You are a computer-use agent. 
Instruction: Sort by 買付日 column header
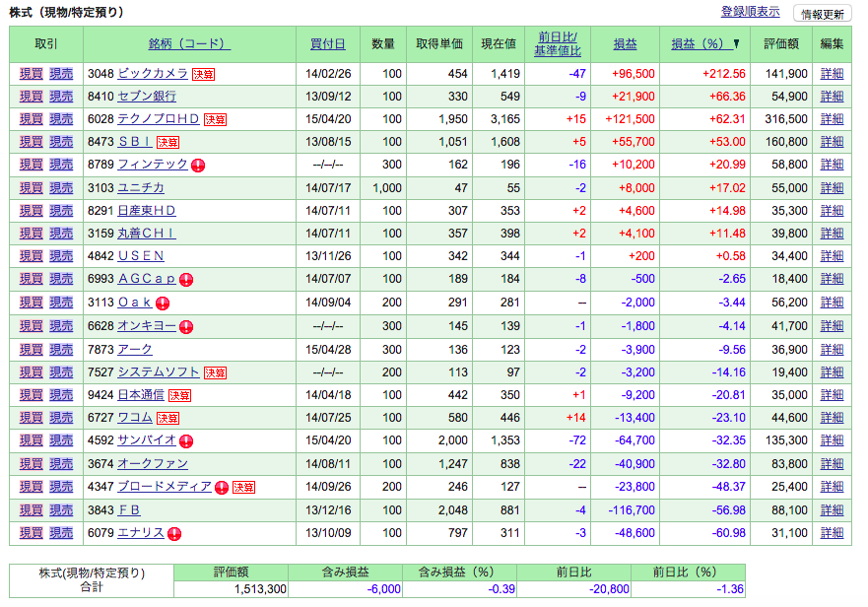pos(328,43)
